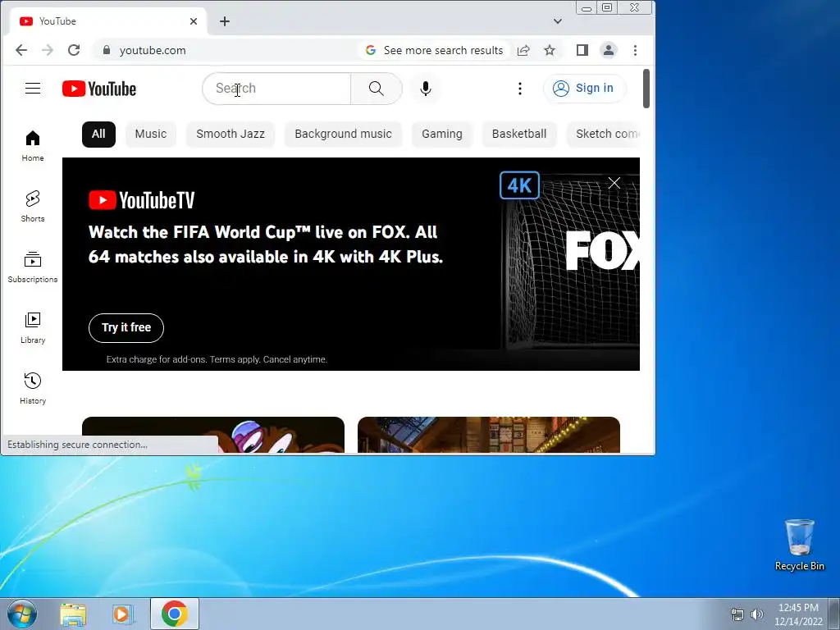Click the Chrome taskbar icon
Screen dimensions: 840x630
coord(175,614)
